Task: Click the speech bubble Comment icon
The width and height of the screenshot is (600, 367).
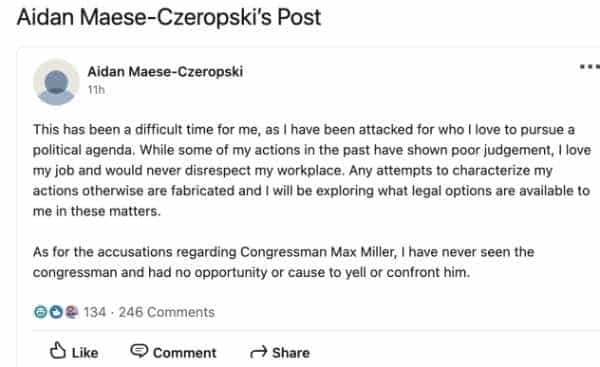Action: [x=139, y=350]
